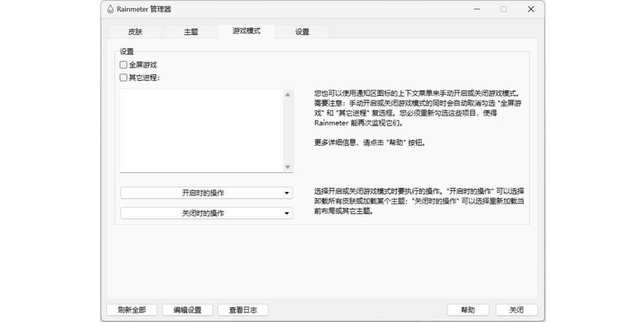Viewport: 644px width, 322px height.
Task: Switch to the 皮肤 tab
Action: click(x=135, y=32)
